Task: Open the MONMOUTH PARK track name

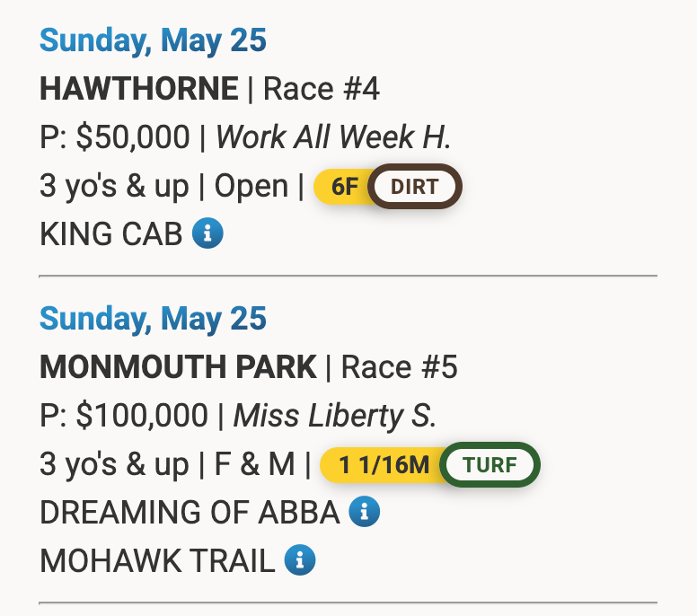Action: [x=179, y=367]
